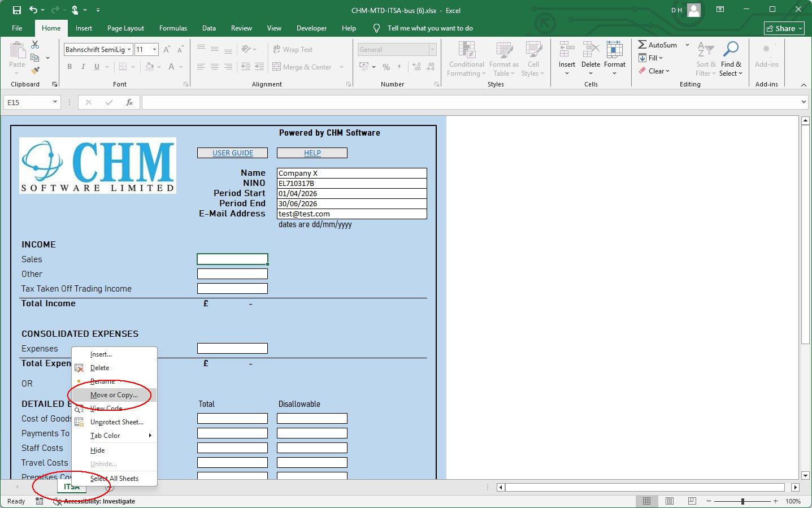Click the Touch/Mouse mode icon

(75, 10)
